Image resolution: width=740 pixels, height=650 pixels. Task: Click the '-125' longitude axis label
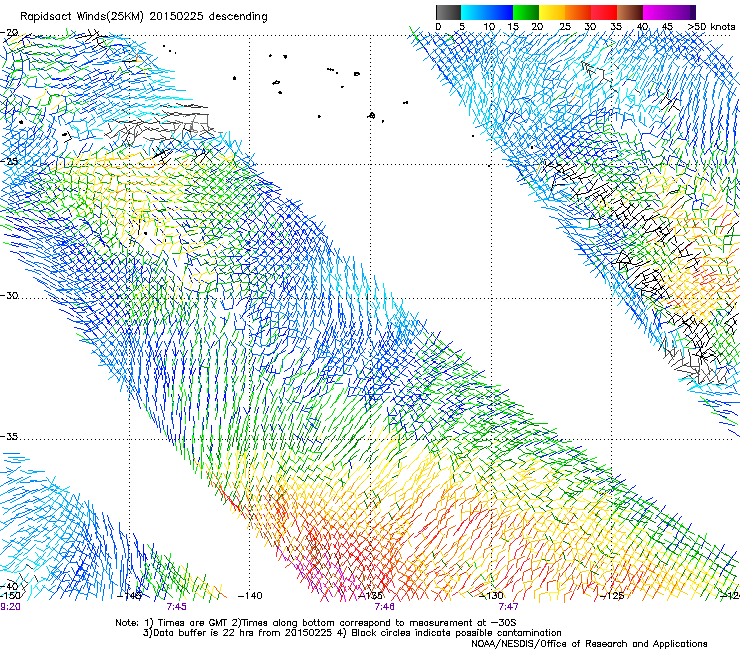pyautogui.click(x=612, y=596)
